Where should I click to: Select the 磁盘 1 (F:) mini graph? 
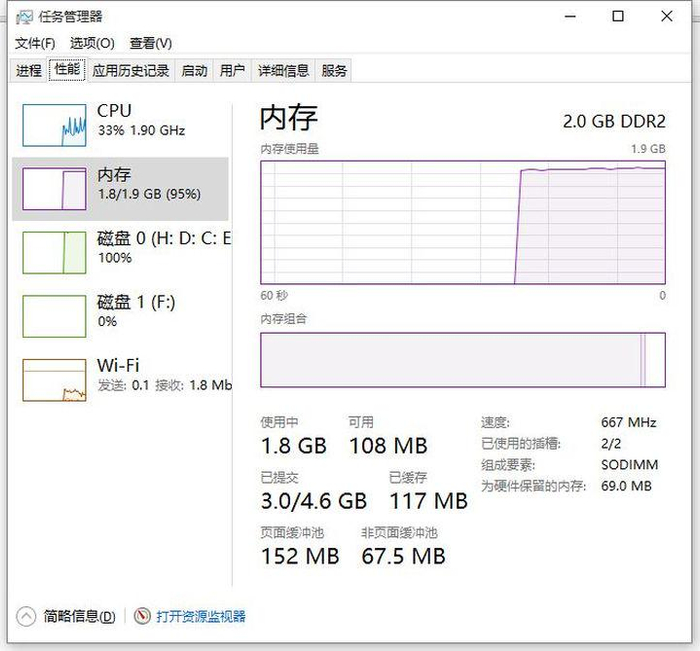tap(54, 315)
